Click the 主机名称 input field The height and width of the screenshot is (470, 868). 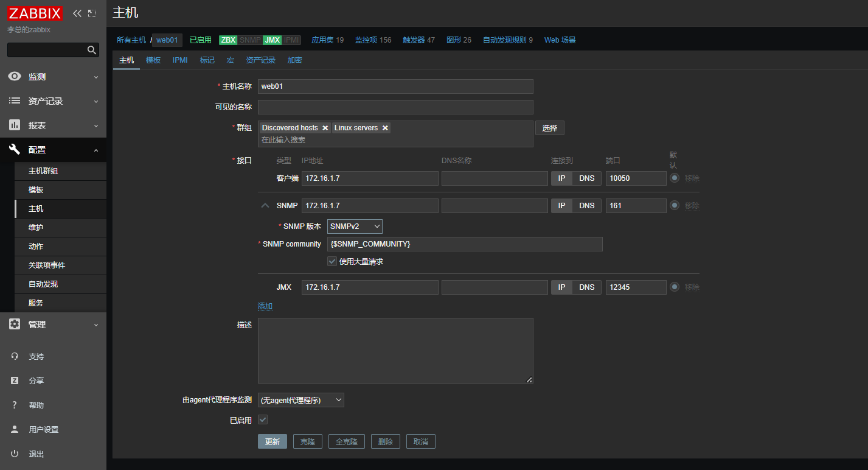tap(395, 86)
